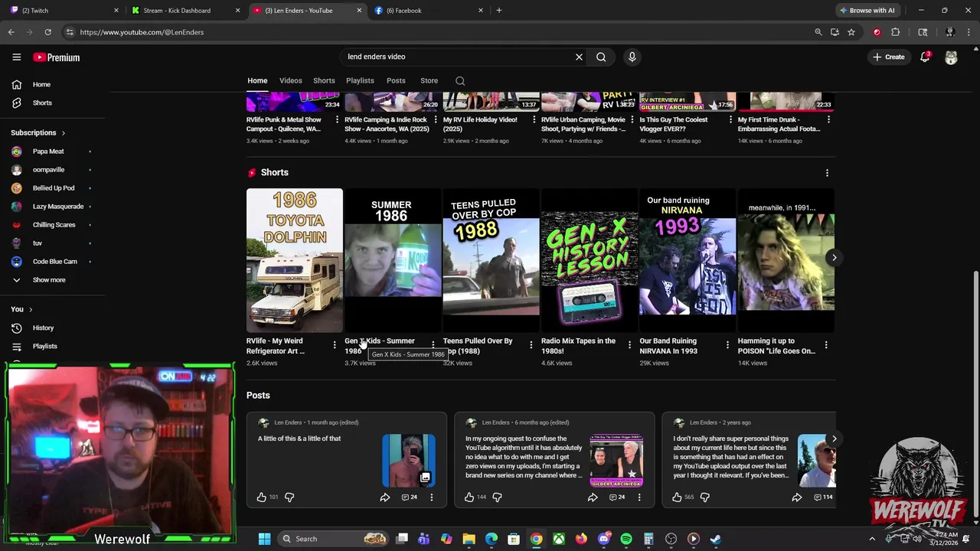Expand the You section arrow

click(31, 309)
